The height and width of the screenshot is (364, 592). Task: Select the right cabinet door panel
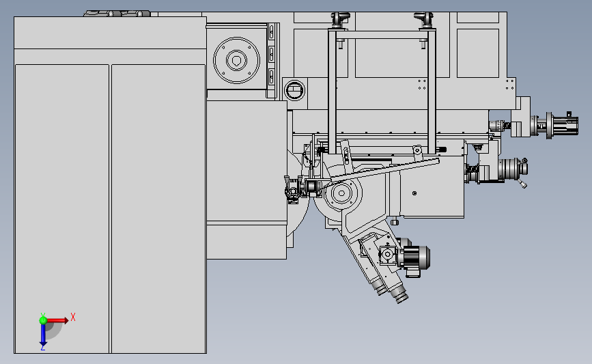point(158,209)
